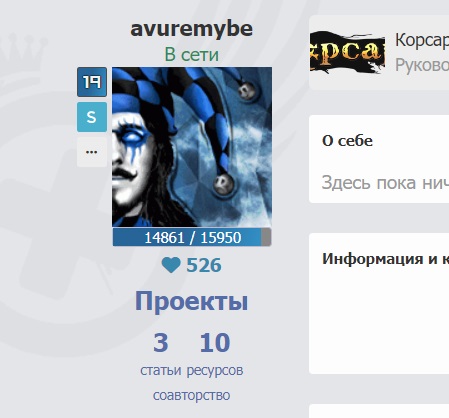
Task: Click the 'О себе' section heading
Action: 347,141
